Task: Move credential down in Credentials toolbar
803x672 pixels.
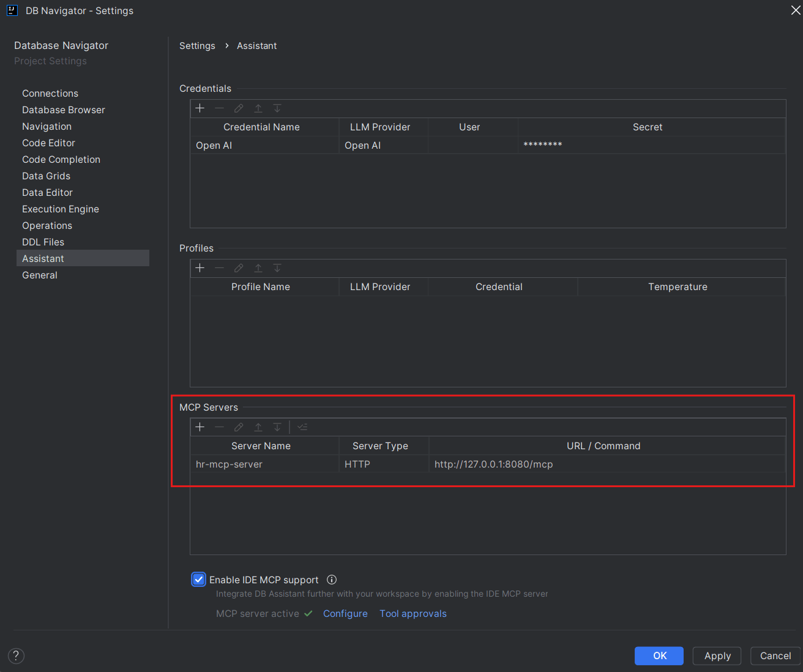Action: pyautogui.click(x=277, y=108)
